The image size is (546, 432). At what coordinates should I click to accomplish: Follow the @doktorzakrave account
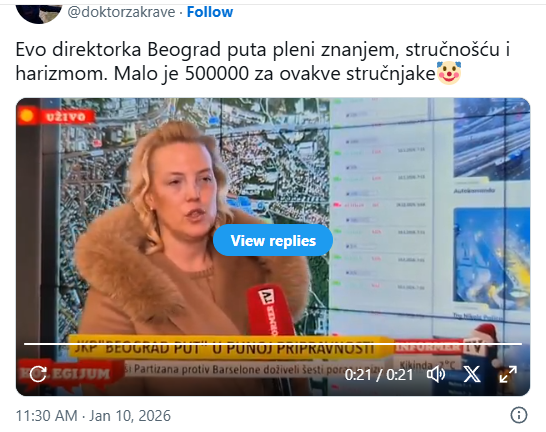210,12
